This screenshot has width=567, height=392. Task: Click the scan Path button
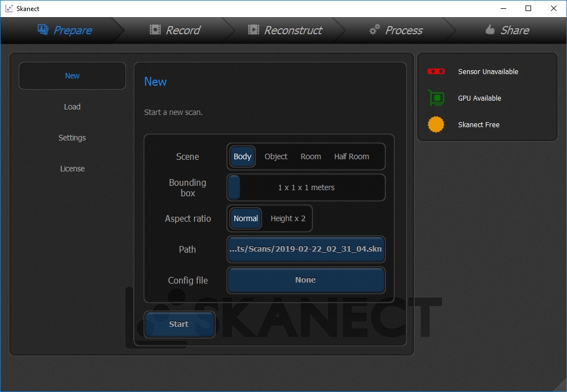pyautogui.click(x=306, y=249)
